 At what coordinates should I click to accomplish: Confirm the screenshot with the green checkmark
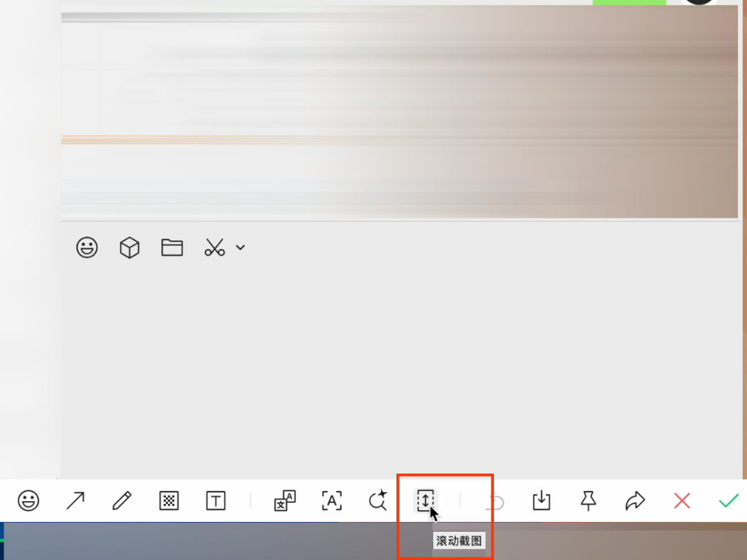pyautogui.click(x=729, y=501)
